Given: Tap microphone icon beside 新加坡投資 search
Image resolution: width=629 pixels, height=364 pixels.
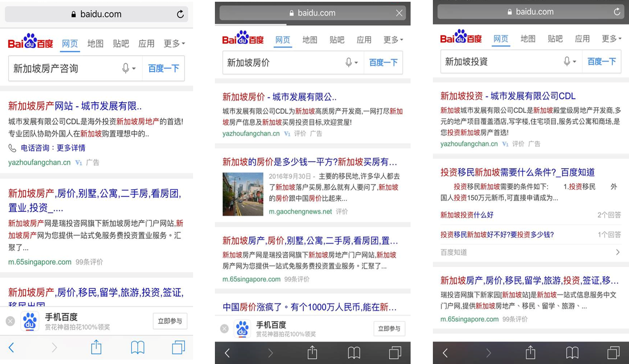Looking at the screenshot, I should click(x=567, y=62).
